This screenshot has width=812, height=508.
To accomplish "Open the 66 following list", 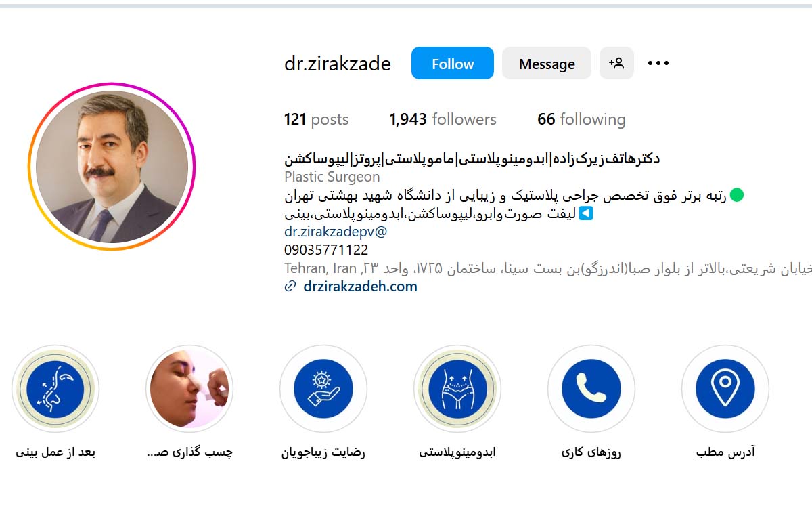I will click(581, 120).
